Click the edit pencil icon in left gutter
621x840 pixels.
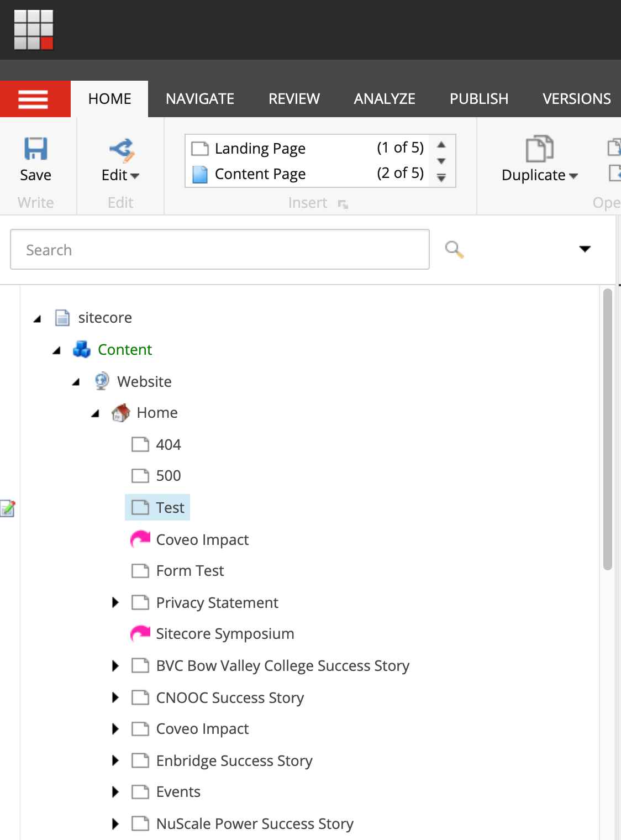(x=8, y=508)
